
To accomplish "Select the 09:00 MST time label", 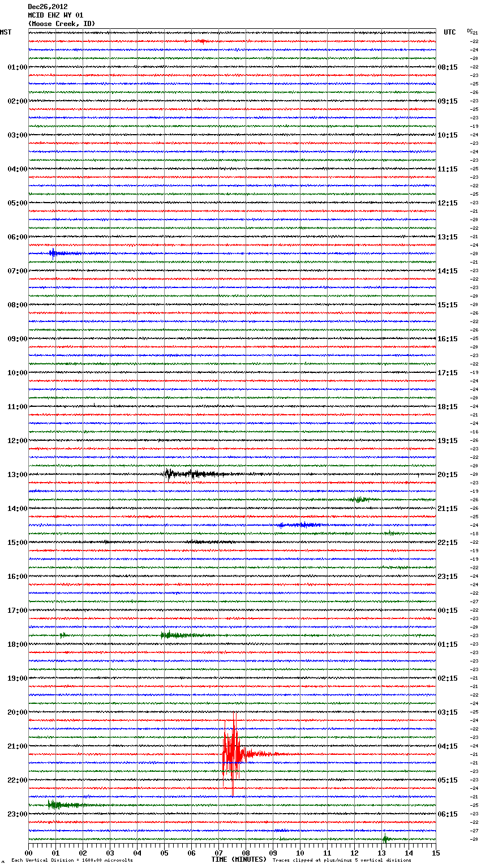I will click(x=18, y=339).
